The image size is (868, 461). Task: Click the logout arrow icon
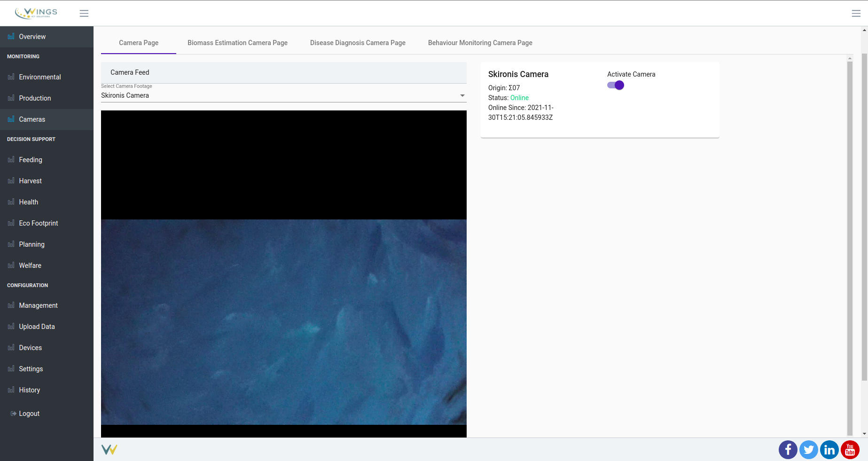pos(14,414)
